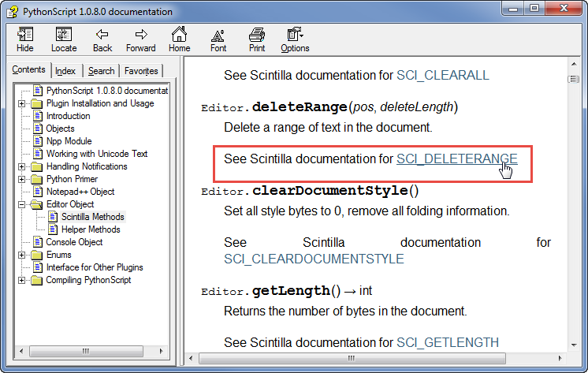
Task: Click the Console Object page icon
Action: point(38,242)
